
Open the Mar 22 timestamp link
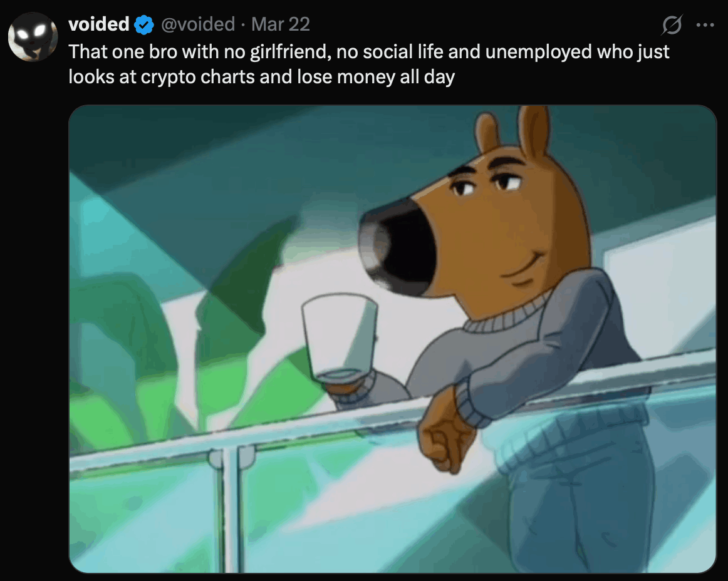tap(281, 24)
